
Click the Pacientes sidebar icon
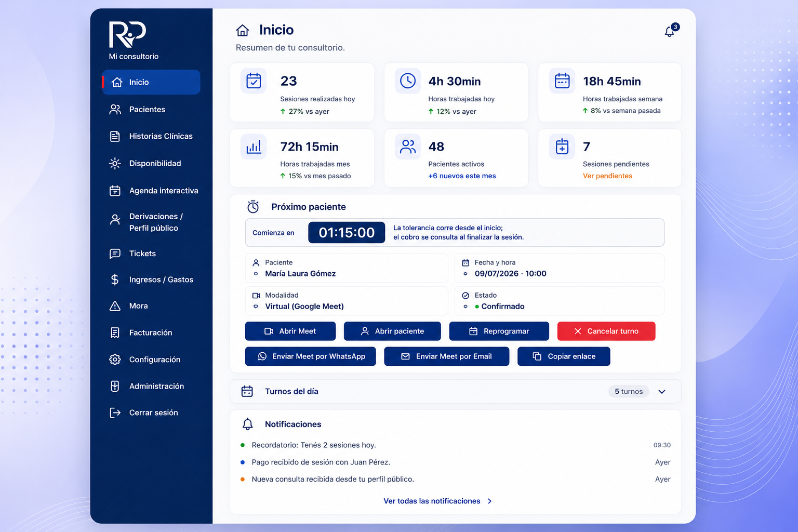(115, 109)
